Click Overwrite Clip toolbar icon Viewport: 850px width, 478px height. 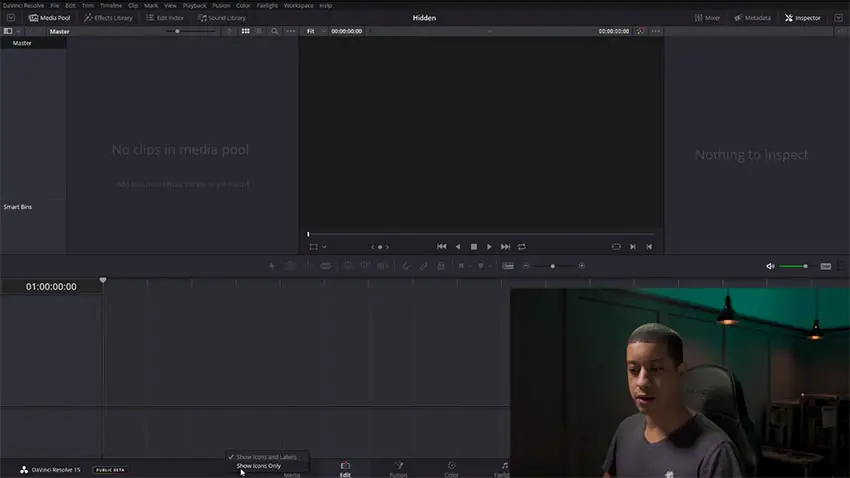pos(365,266)
